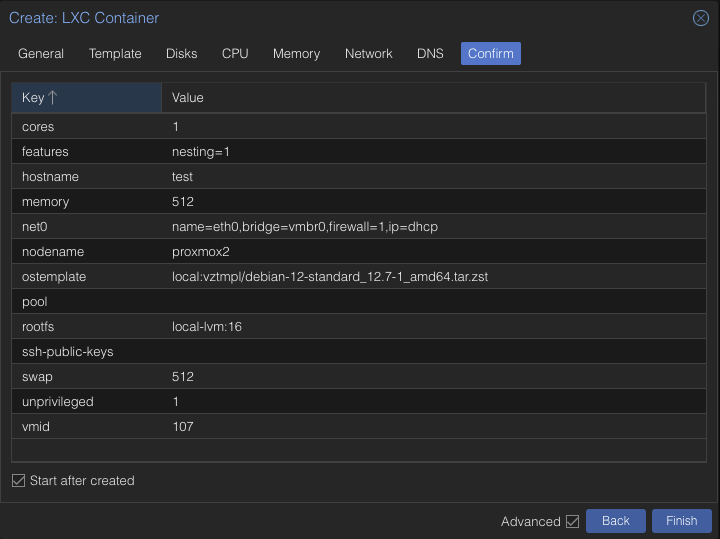Switch to the General tab
The height and width of the screenshot is (539, 720).
(x=41, y=54)
